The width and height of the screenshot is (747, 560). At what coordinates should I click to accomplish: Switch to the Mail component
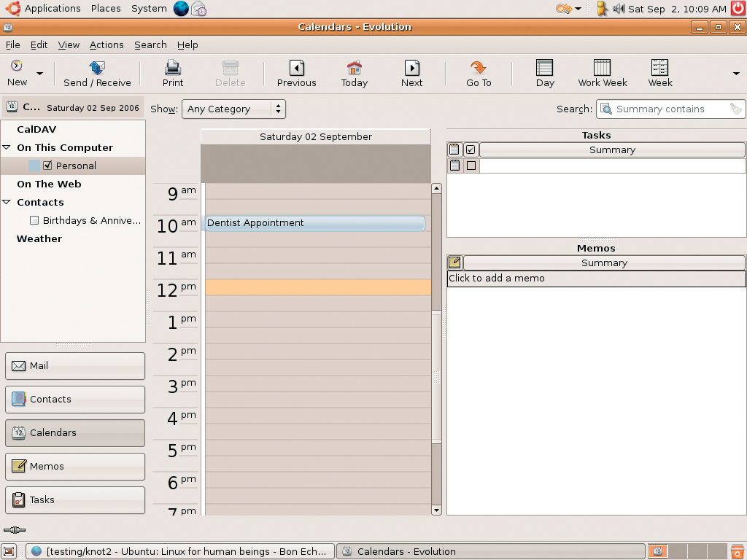[x=75, y=366]
